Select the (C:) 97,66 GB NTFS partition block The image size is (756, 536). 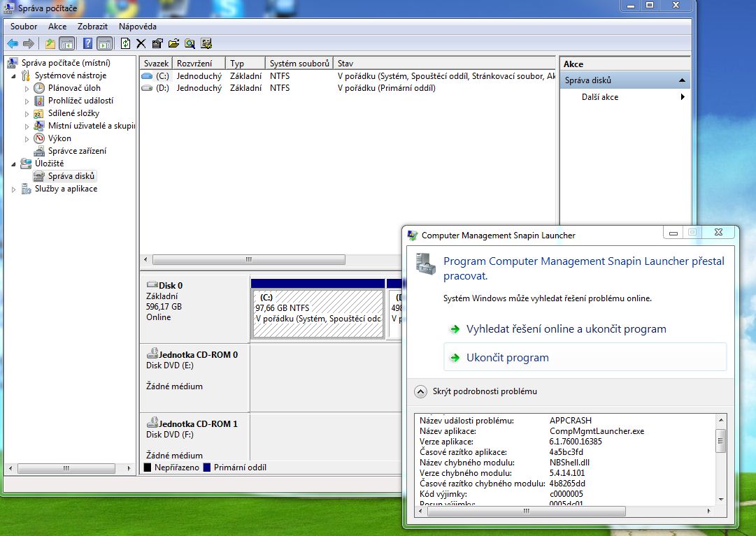tap(318, 314)
